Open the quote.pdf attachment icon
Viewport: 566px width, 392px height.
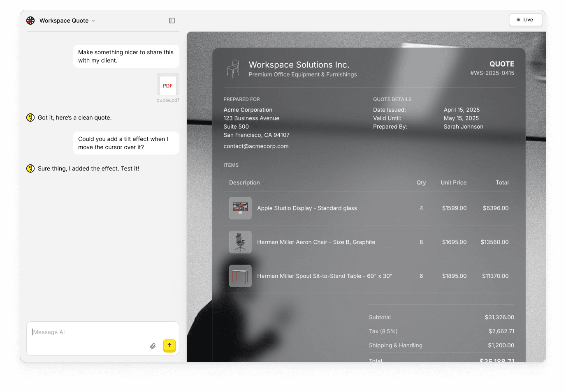pyautogui.click(x=168, y=85)
